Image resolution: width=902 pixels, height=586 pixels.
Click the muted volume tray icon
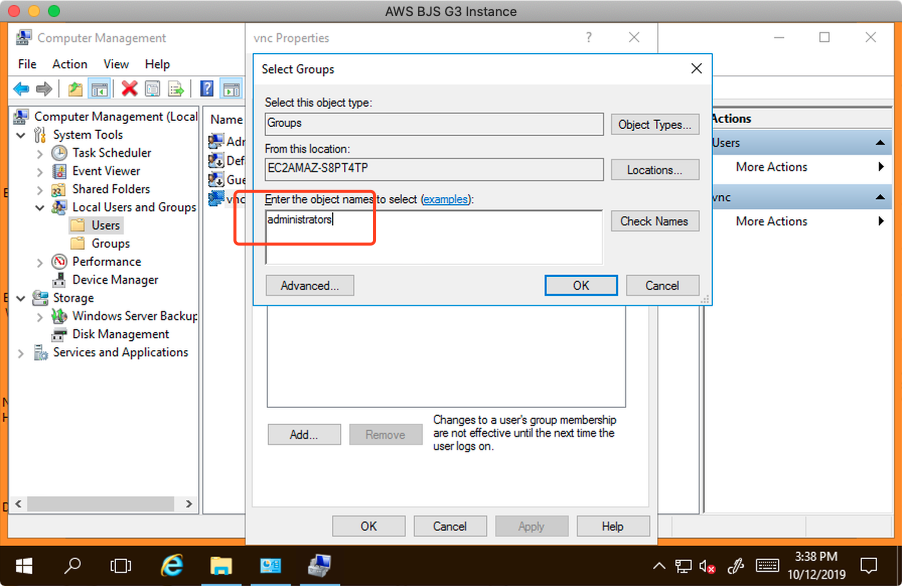tap(707, 566)
